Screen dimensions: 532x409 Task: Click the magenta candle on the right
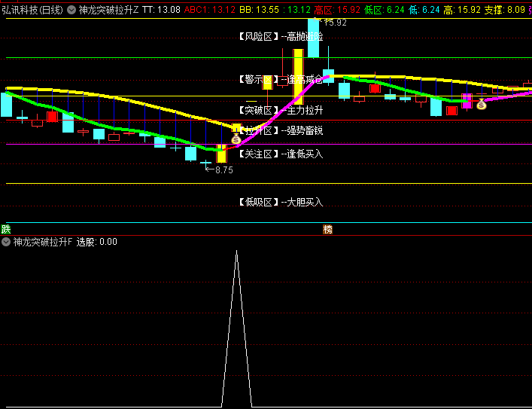(467, 101)
